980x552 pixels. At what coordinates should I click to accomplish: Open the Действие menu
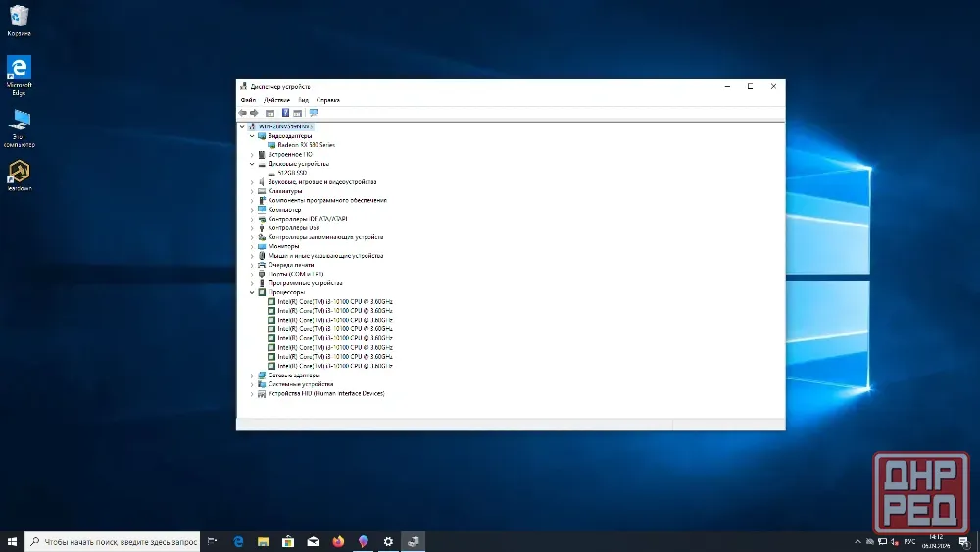click(x=276, y=100)
